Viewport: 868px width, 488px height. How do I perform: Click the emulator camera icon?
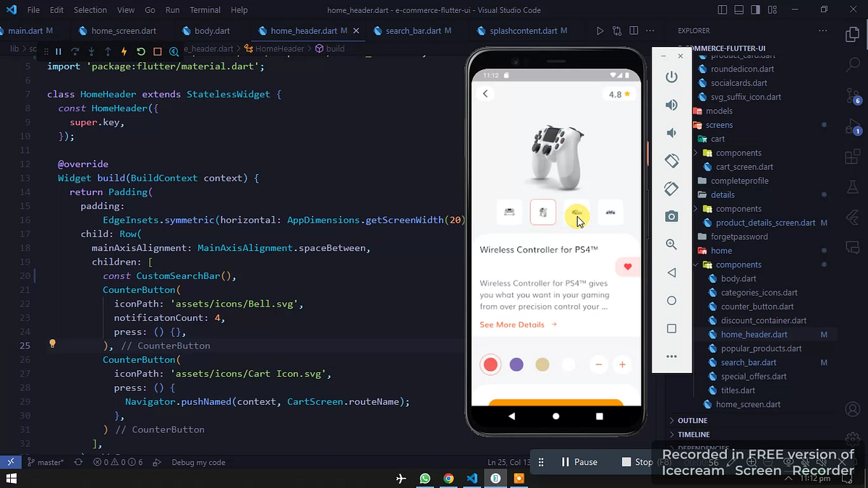(x=671, y=215)
